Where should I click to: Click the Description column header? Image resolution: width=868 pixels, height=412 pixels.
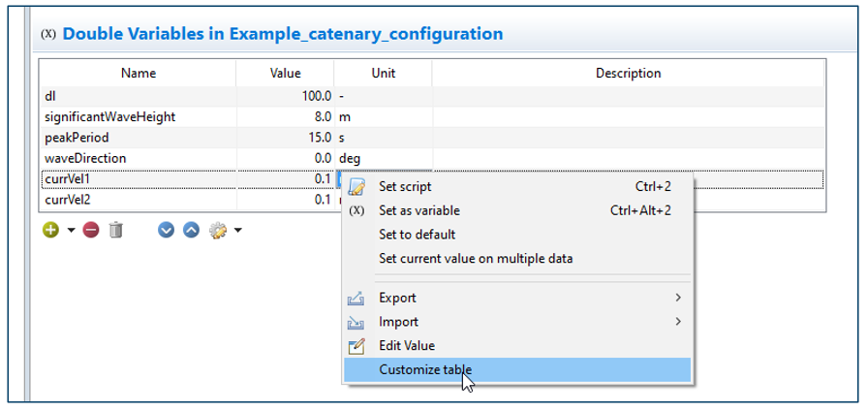point(628,74)
